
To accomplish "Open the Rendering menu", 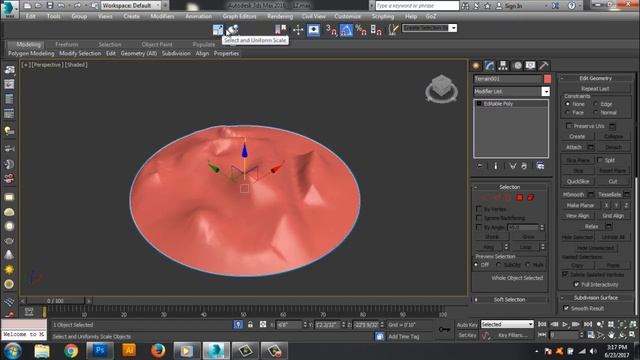I will pos(280,16).
